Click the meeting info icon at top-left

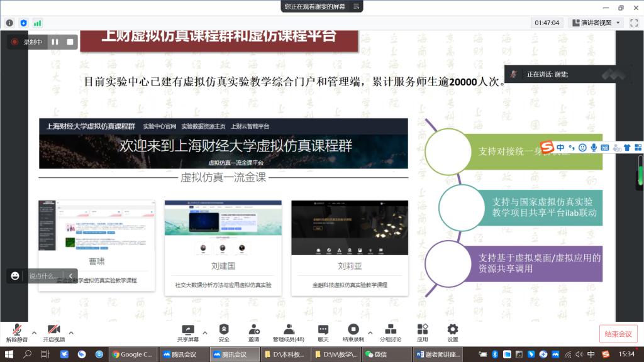9,23
